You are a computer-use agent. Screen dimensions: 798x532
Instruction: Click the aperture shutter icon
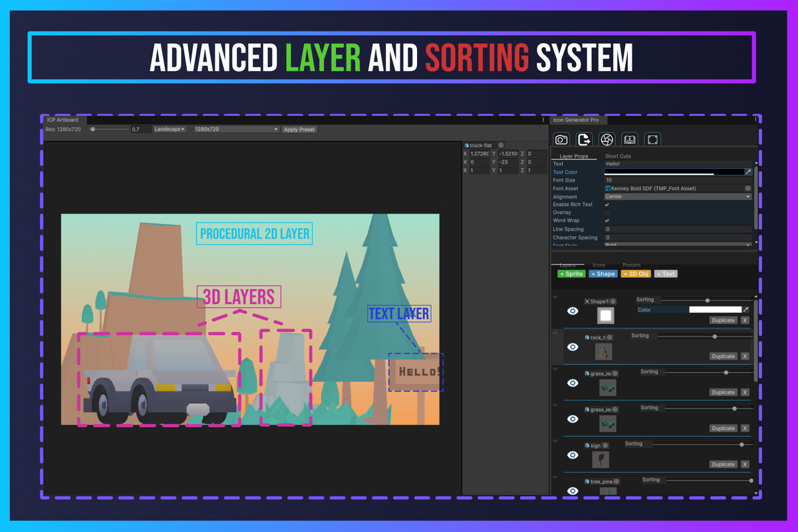(x=606, y=139)
